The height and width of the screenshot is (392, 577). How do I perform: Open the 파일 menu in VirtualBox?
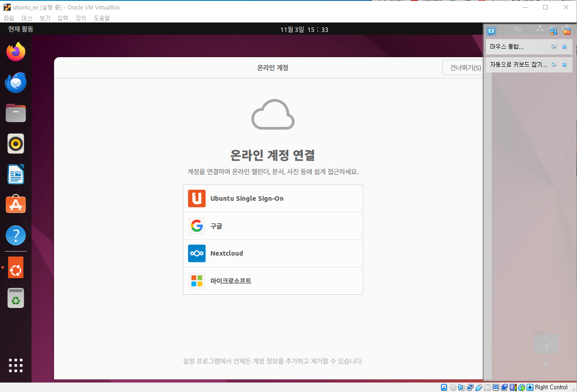9,18
